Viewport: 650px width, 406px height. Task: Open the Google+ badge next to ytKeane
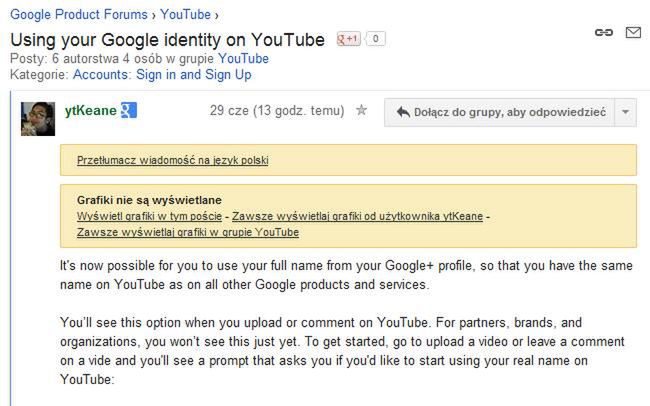[x=129, y=110]
